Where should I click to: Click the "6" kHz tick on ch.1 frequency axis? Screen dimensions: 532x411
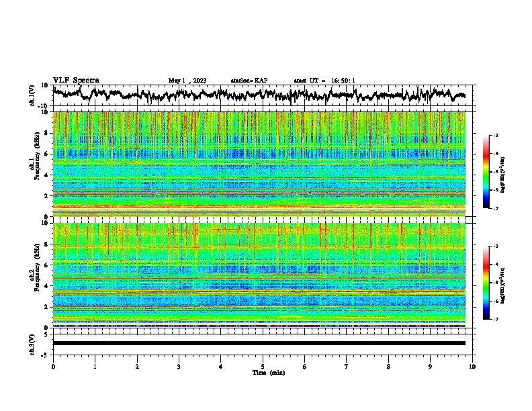[47, 154]
